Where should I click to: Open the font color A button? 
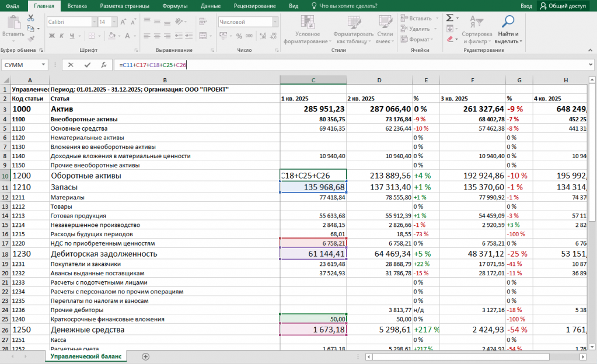127,36
